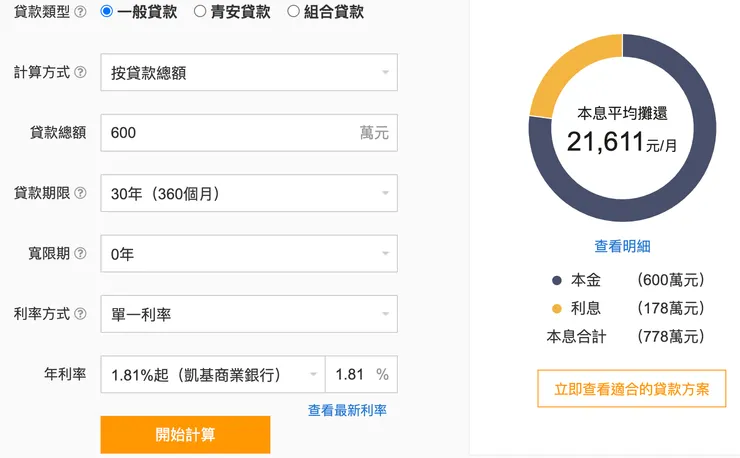
Task: Click help icon beside 計算方式
Action: click(x=80, y=73)
